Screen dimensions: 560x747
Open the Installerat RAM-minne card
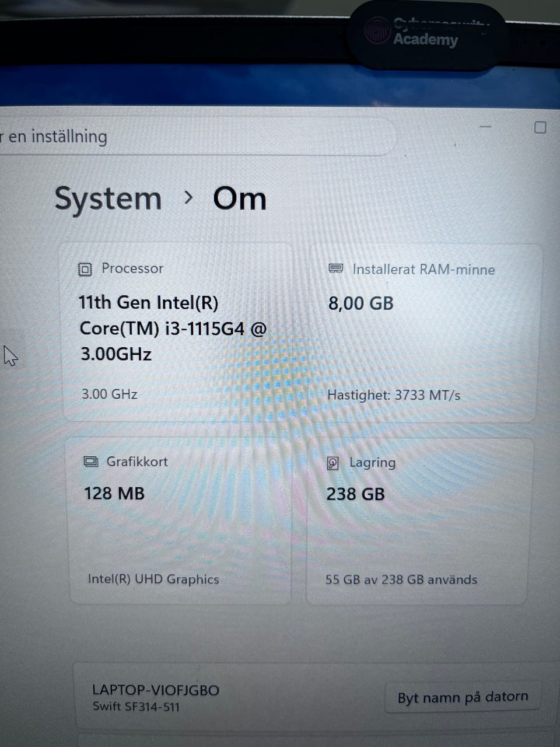click(x=424, y=333)
